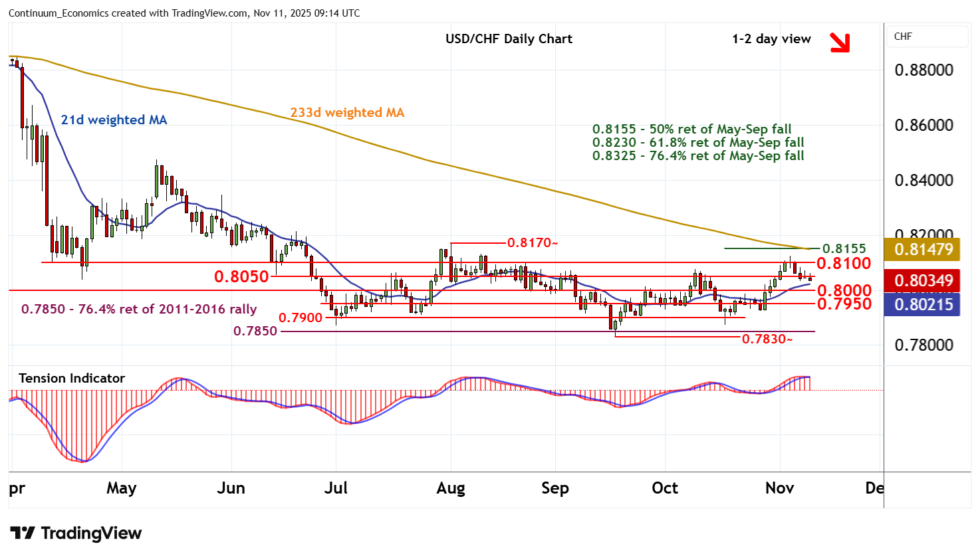This screenshot has height=558, width=980.
Task: Click the red downward trend arrow
Action: coord(840,42)
